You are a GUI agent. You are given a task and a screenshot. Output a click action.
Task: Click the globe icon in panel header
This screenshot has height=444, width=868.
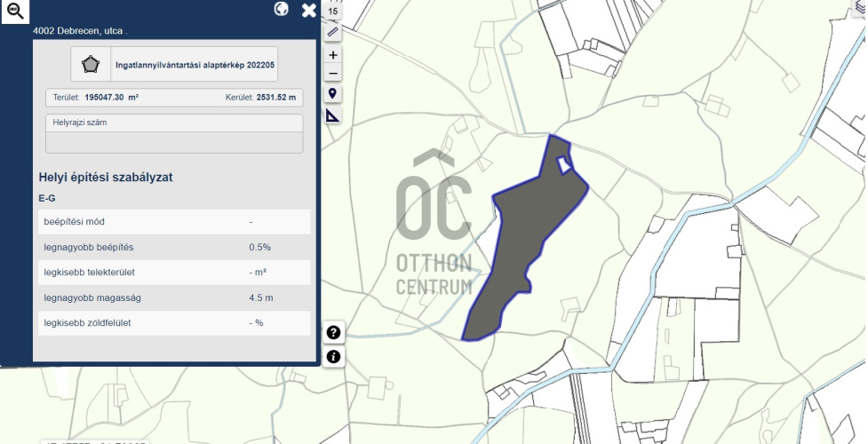click(282, 9)
